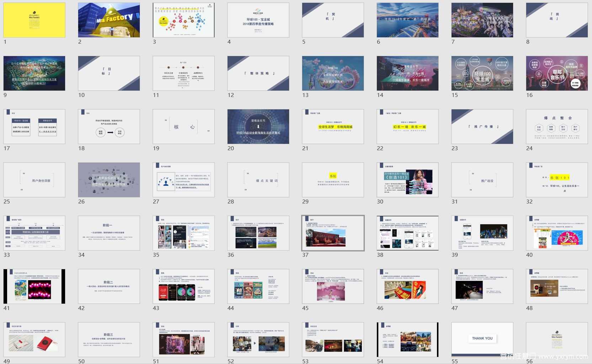Image resolution: width=592 pixels, height=364 pixels.
Task: Click slide 52 with the before-after arrow photos
Action: click(258, 339)
